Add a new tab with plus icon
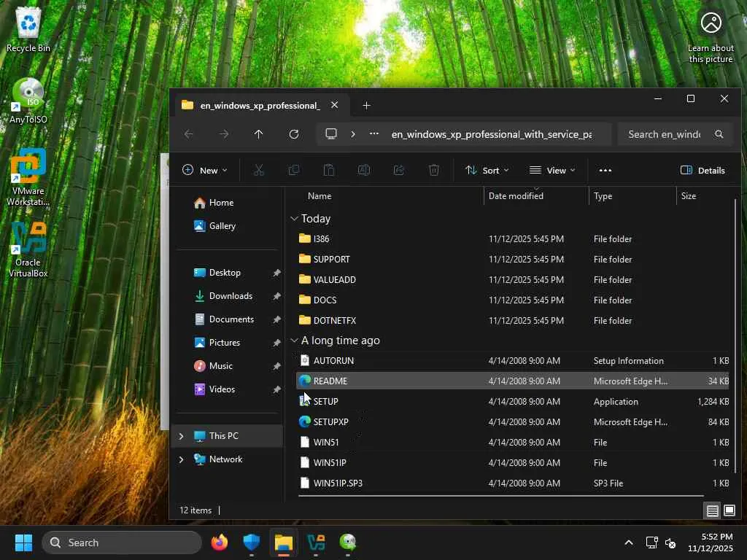Viewport: 747px width, 560px height. [x=366, y=105]
